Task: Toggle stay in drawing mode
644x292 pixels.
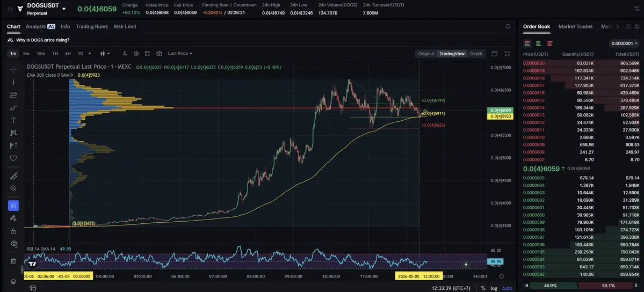Action: (13, 218)
